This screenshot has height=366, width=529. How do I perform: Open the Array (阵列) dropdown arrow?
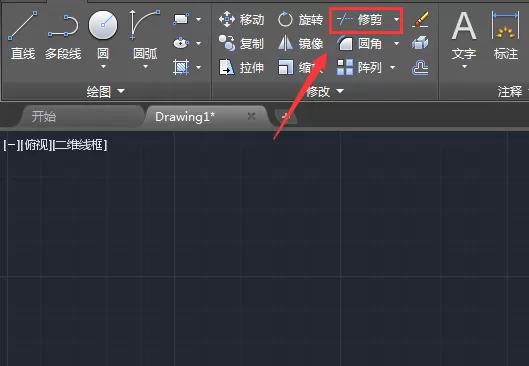pos(392,67)
